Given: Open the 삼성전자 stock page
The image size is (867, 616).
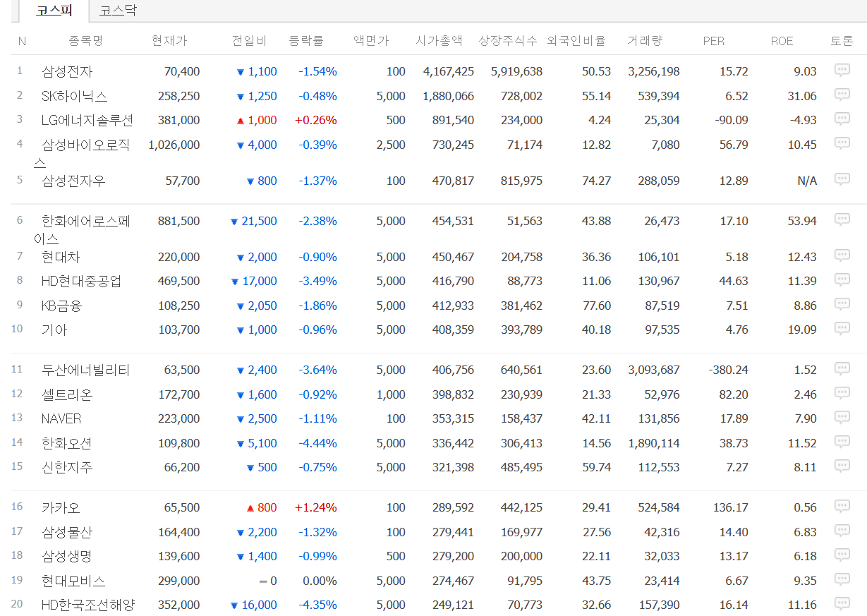Looking at the screenshot, I should [x=67, y=71].
